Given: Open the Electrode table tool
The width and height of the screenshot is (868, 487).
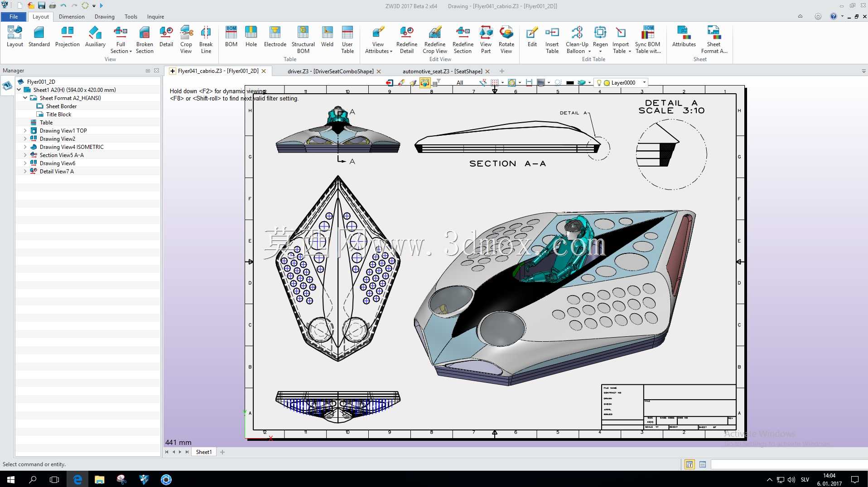Looking at the screenshot, I should pyautogui.click(x=275, y=36).
